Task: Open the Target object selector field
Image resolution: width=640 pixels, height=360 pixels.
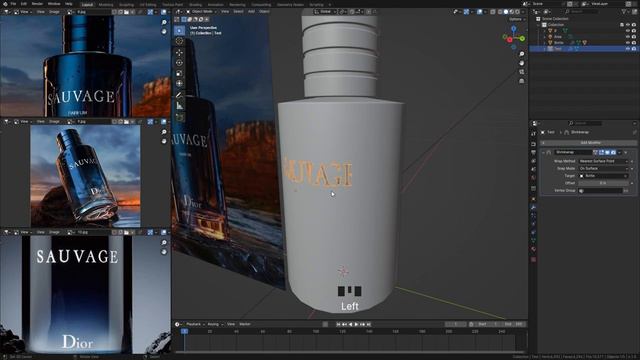Action: point(603,176)
